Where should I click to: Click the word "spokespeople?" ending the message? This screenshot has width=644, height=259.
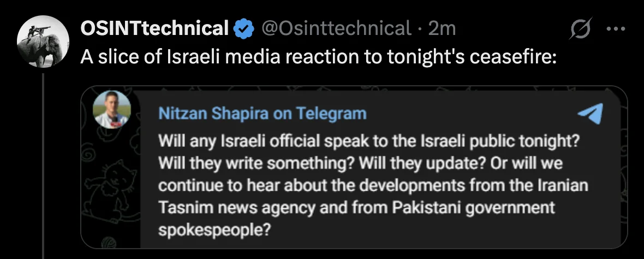pos(214,229)
